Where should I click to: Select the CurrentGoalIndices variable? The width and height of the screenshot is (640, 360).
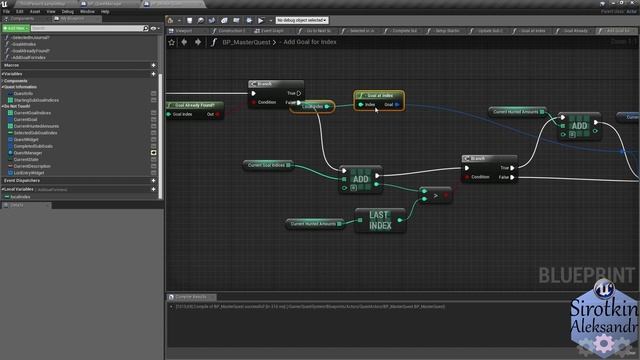32,113
